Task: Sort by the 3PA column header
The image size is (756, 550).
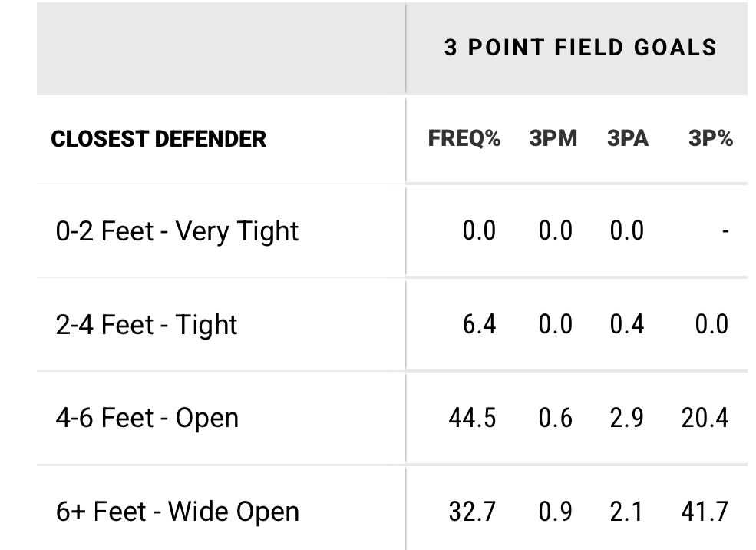Action: [627, 139]
